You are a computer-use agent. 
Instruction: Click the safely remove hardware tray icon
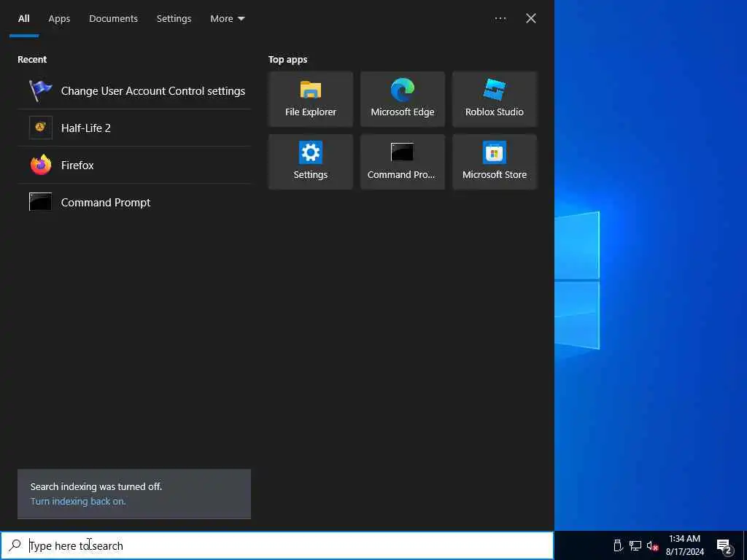pos(618,545)
